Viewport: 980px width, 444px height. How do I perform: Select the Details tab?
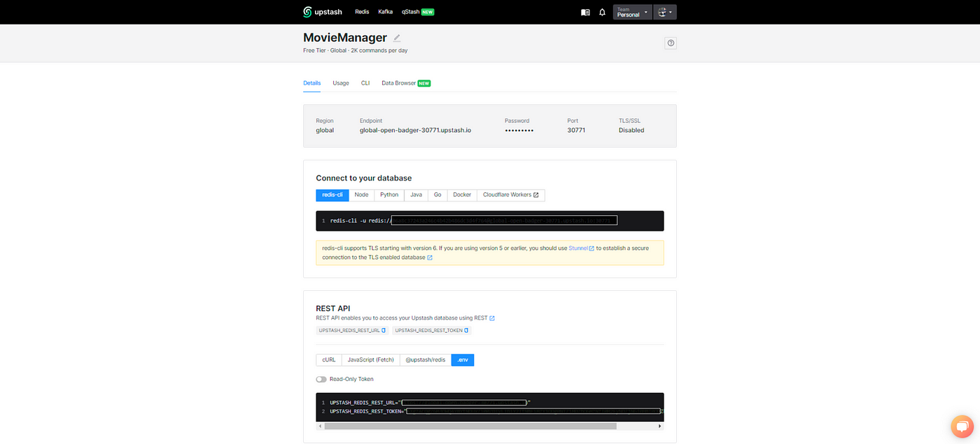point(312,83)
